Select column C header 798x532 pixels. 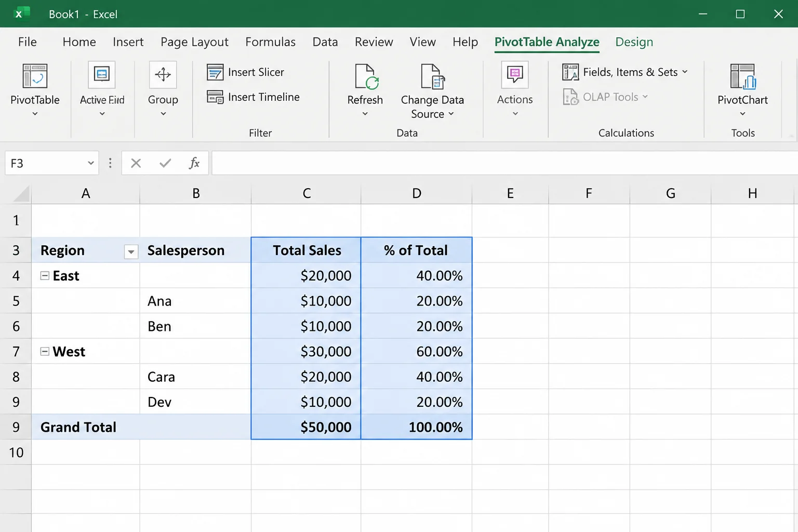pyautogui.click(x=307, y=193)
